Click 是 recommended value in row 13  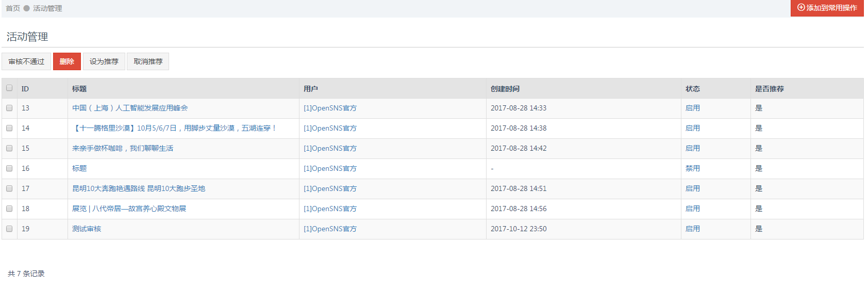click(x=759, y=108)
